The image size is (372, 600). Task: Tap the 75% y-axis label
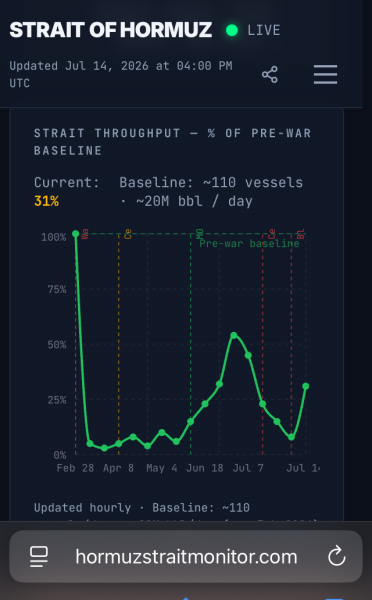point(57,289)
